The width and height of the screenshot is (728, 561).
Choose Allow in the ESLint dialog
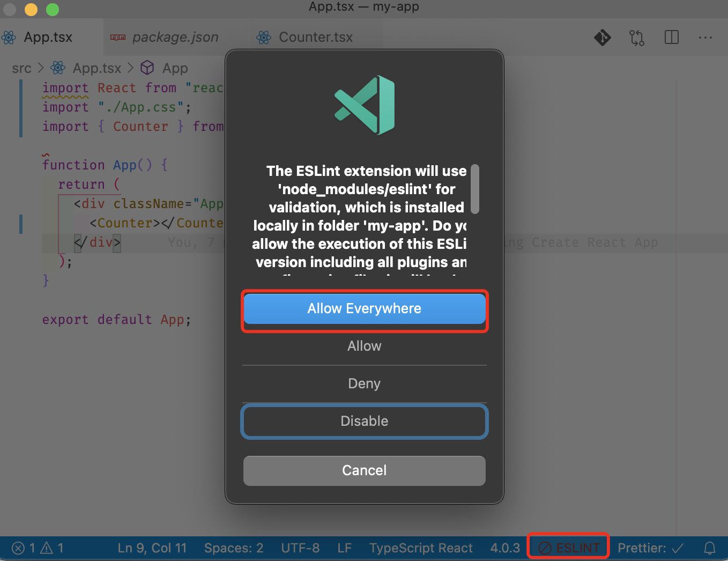click(365, 346)
